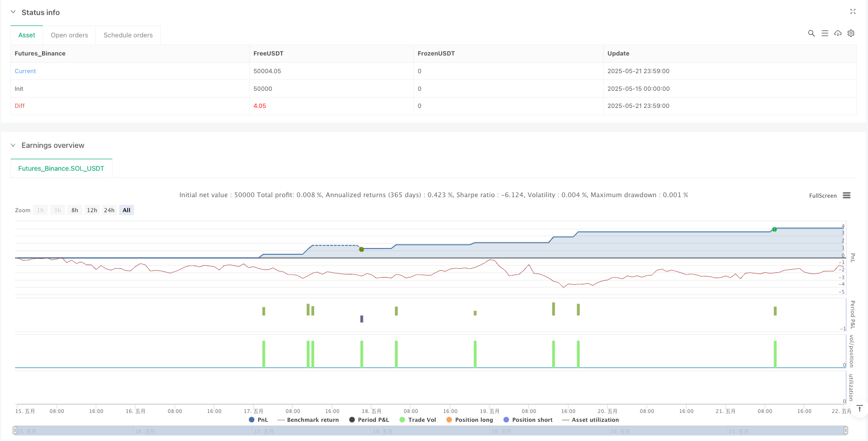Click the scroll-to-top arrow button
The width and height of the screenshot is (868, 441).
859,409
